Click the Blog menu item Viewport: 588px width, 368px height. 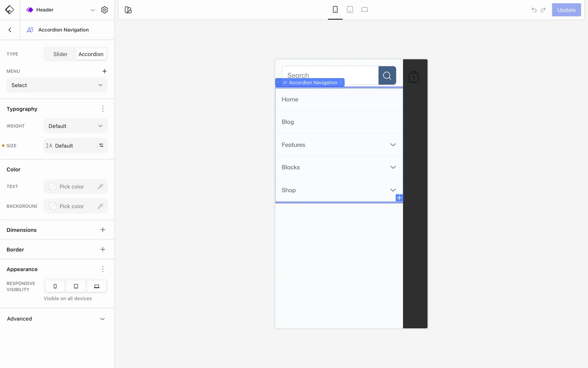[339, 122]
